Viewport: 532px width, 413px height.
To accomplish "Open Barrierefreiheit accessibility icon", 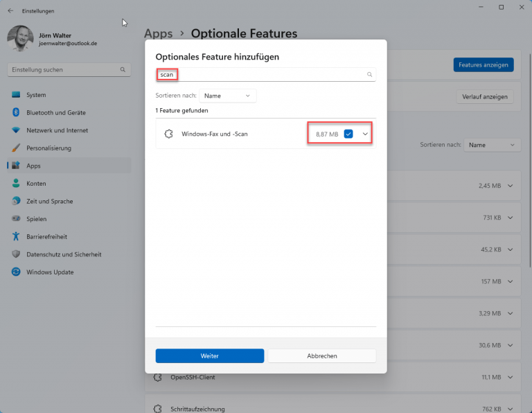I will click(16, 236).
